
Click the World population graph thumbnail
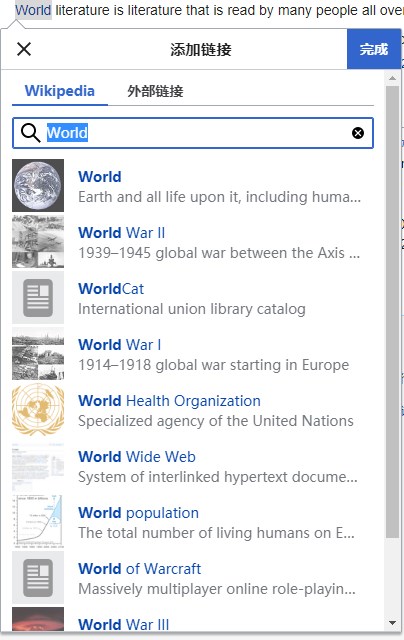[x=38, y=521]
